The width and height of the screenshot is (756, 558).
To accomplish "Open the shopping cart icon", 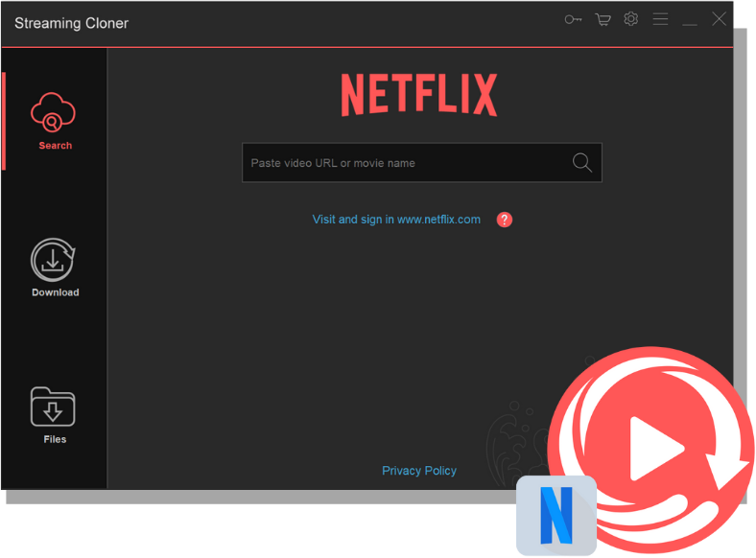I will 602,19.
